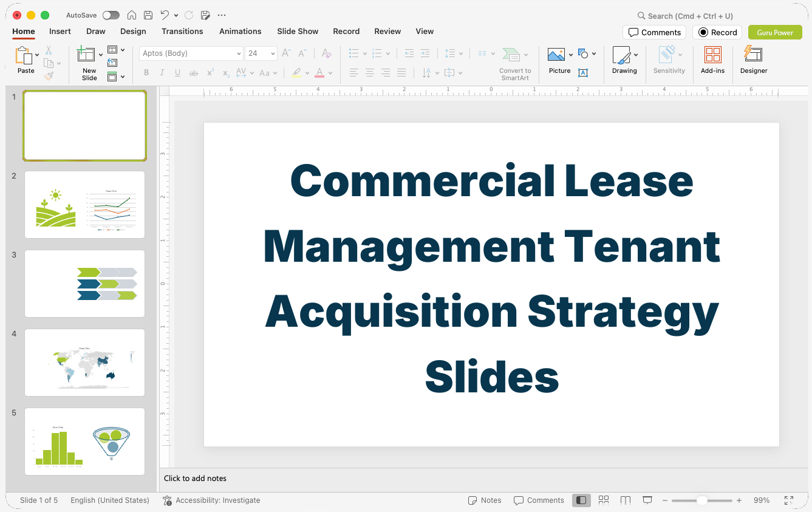Click the Comments button at top right
Viewport: 812px width, 512px height.
(654, 32)
